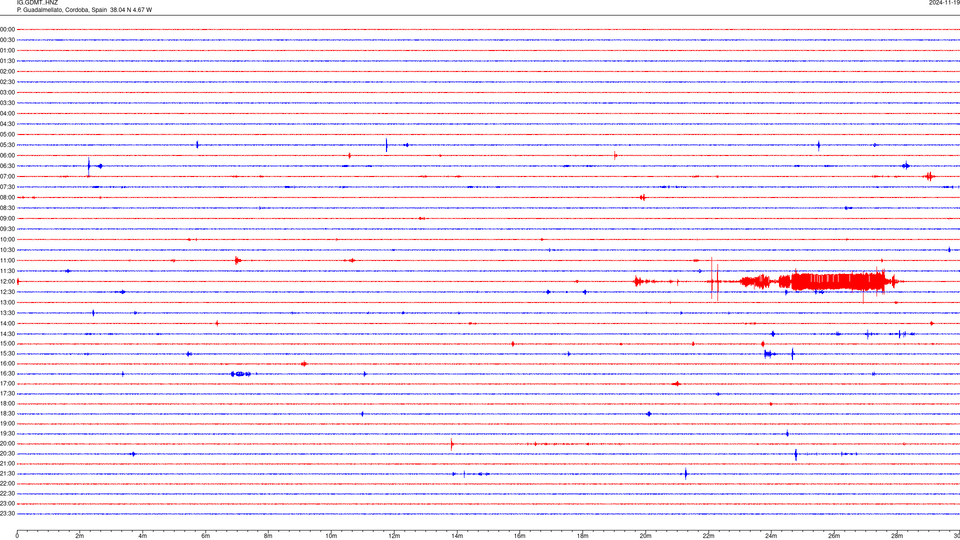Click the 08:00 time label
This screenshot has height=540, width=960.
click(x=7, y=198)
